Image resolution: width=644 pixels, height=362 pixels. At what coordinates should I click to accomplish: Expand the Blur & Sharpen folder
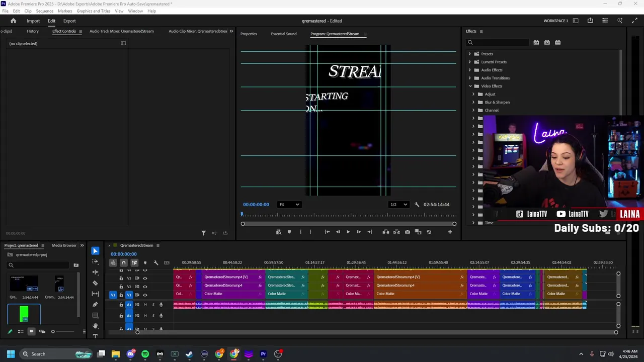coord(473,102)
